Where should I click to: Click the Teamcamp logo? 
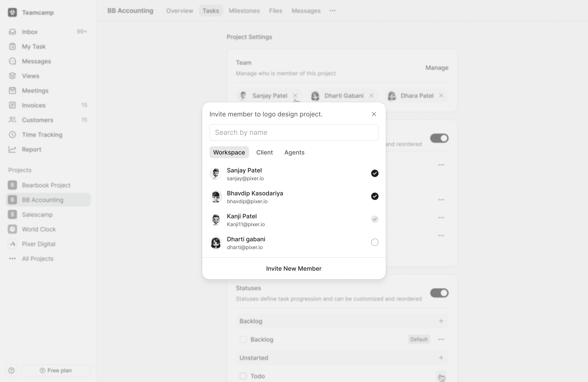[12, 13]
